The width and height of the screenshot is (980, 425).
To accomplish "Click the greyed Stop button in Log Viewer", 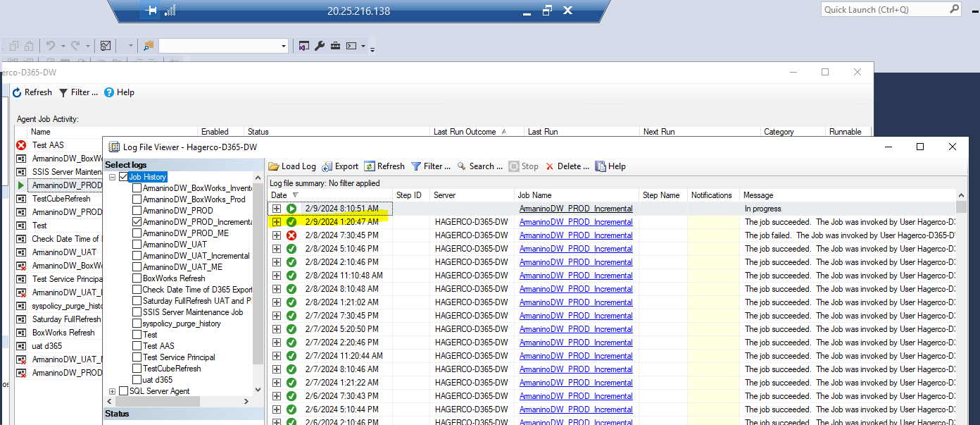I will point(524,166).
